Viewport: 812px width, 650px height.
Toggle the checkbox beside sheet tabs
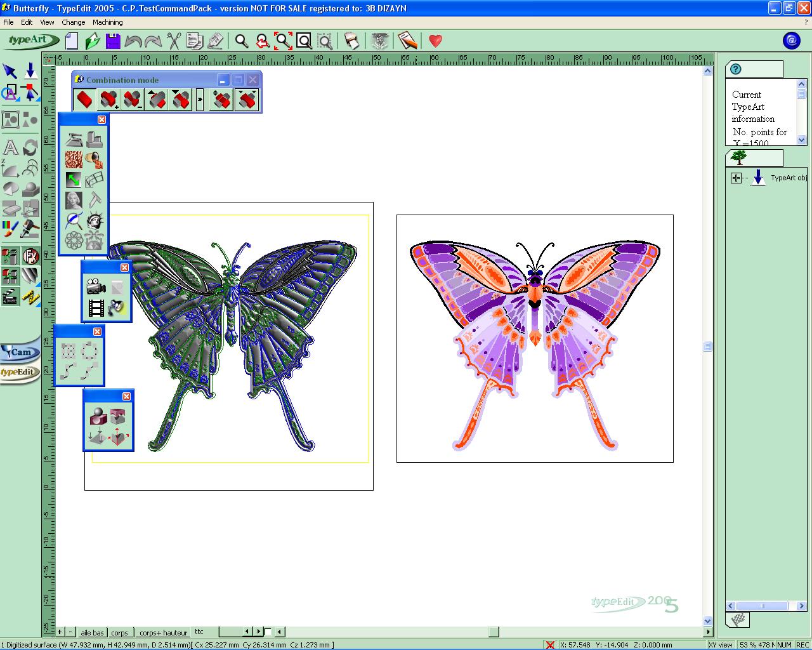268,632
